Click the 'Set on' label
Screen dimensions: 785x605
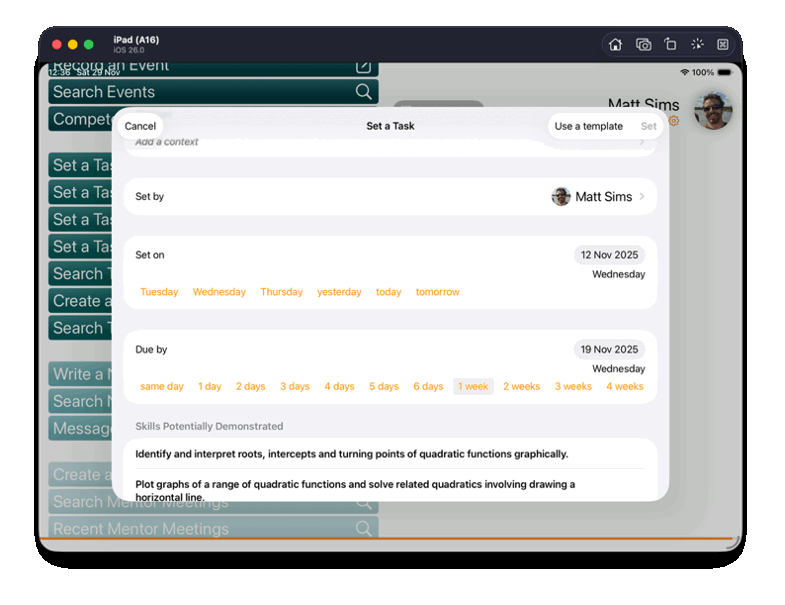point(149,255)
